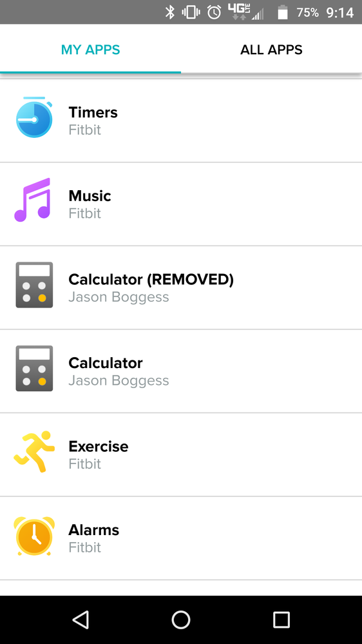362x644 pixels.
Task: Open the Exercise app title
Action: coord(99,446)
